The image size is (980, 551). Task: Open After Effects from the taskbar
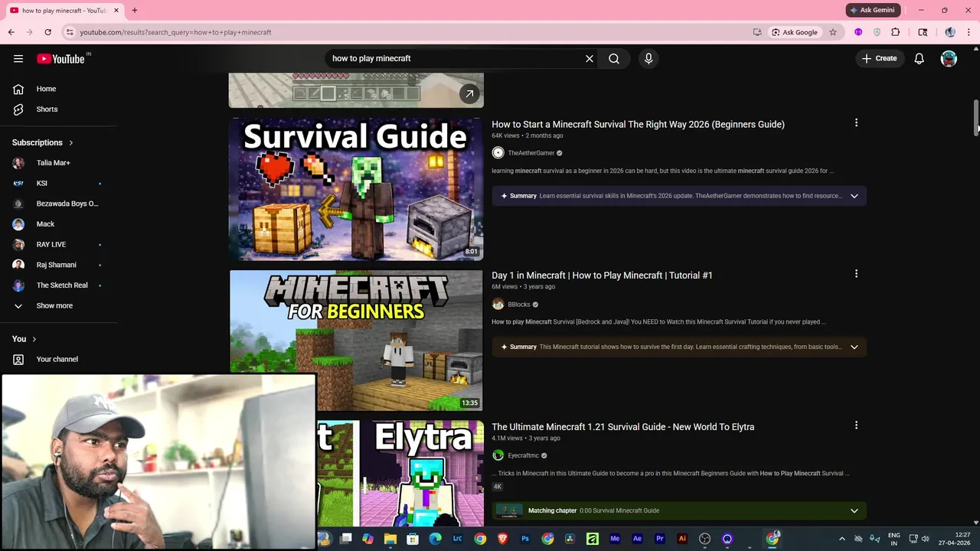637,539
